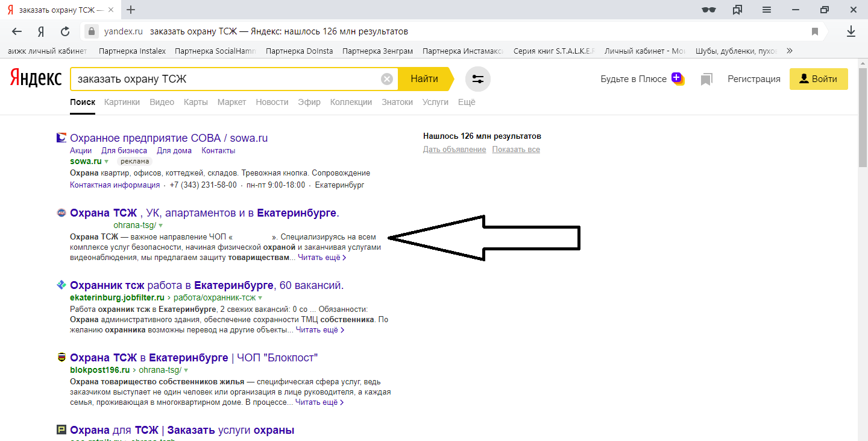Screen dimensions: 868x441
Task: Switch to the Новости tab
Action: click(272, 102)
